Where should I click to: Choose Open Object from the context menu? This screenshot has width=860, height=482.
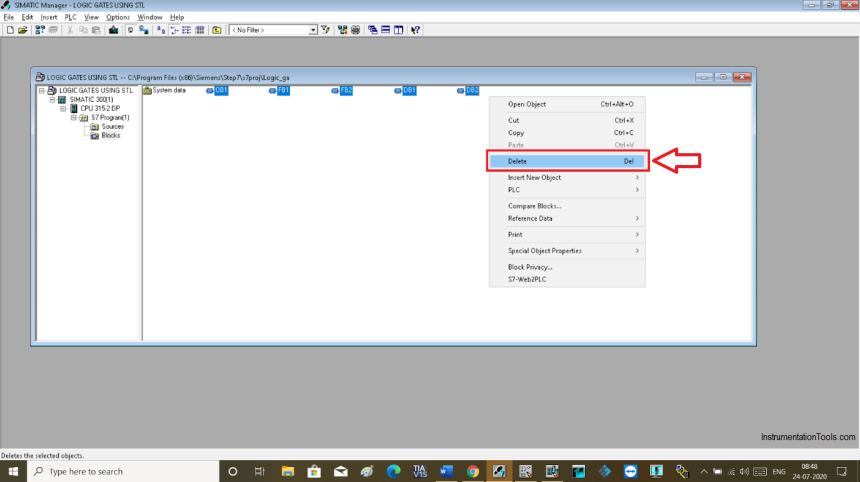567,104
